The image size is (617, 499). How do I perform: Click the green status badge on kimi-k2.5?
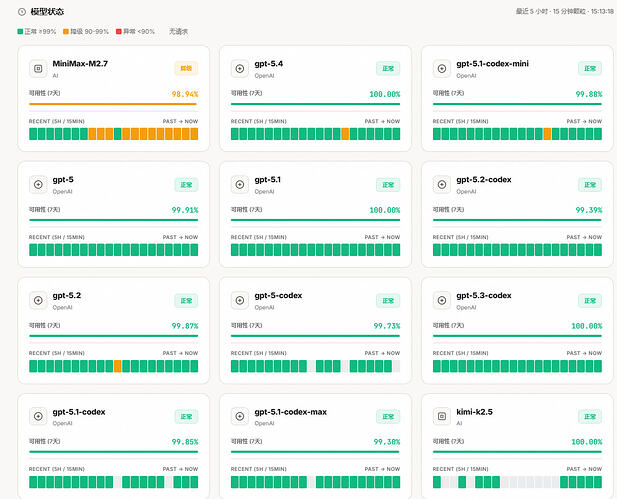[590, 416]
